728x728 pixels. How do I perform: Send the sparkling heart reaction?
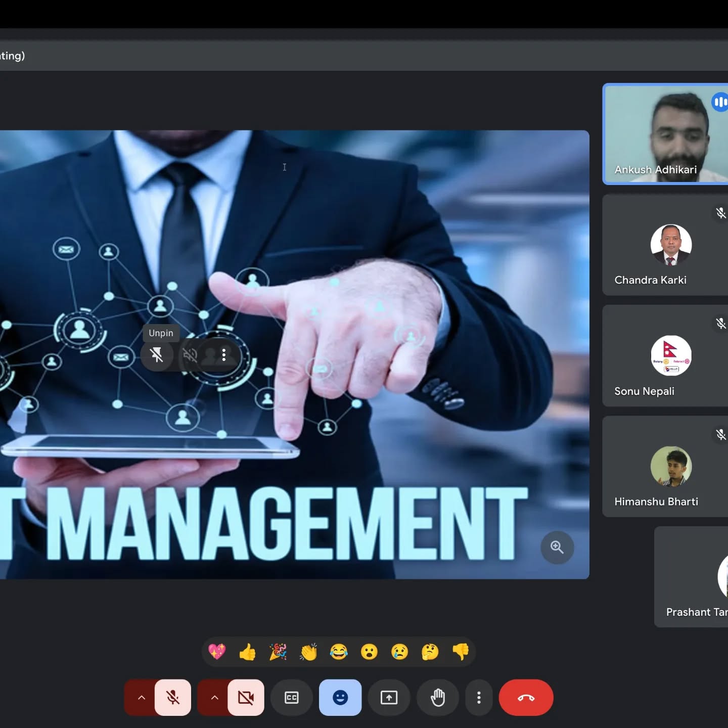coord(217,652)
